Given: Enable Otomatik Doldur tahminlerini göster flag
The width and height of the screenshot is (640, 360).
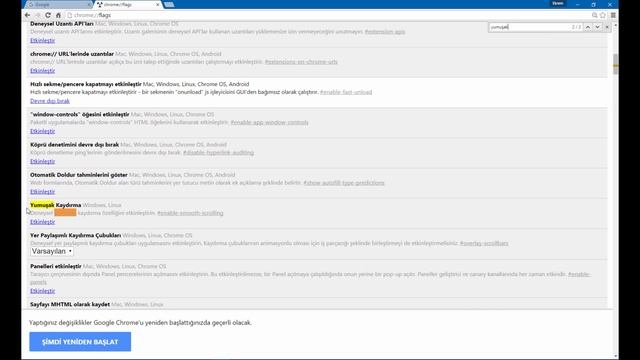Looking at the screenshot, I should [x=42, y=191].
